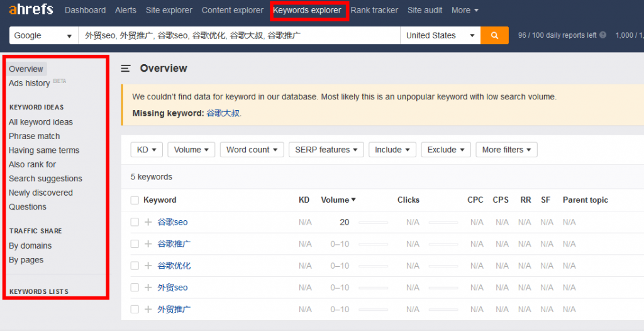Sort by the CPC column header

(x=475, y=200)
